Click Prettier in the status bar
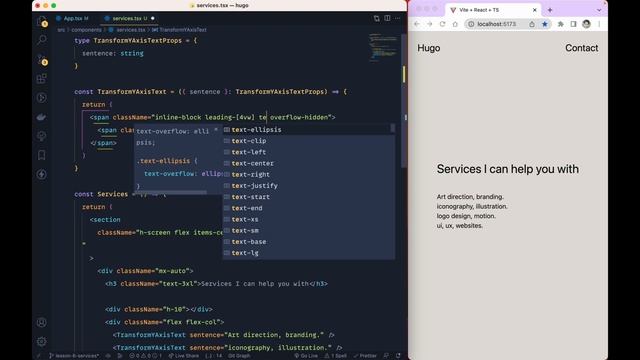 365,356
